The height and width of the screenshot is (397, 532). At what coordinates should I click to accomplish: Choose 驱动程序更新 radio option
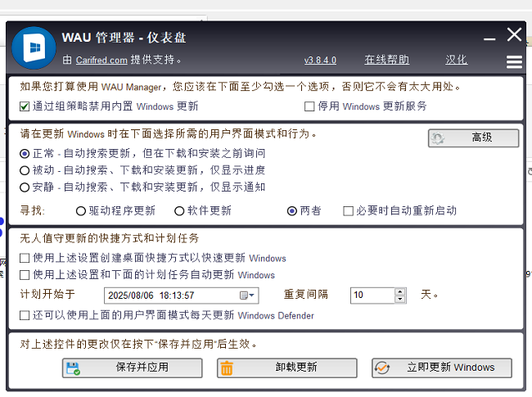[x=81, y=211]
